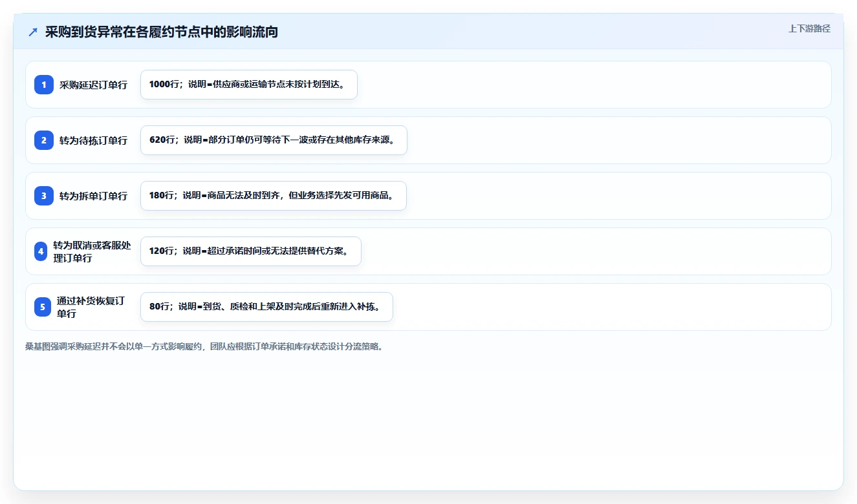
Task: Select the step 4 number badge
Action: pos(41,251)
